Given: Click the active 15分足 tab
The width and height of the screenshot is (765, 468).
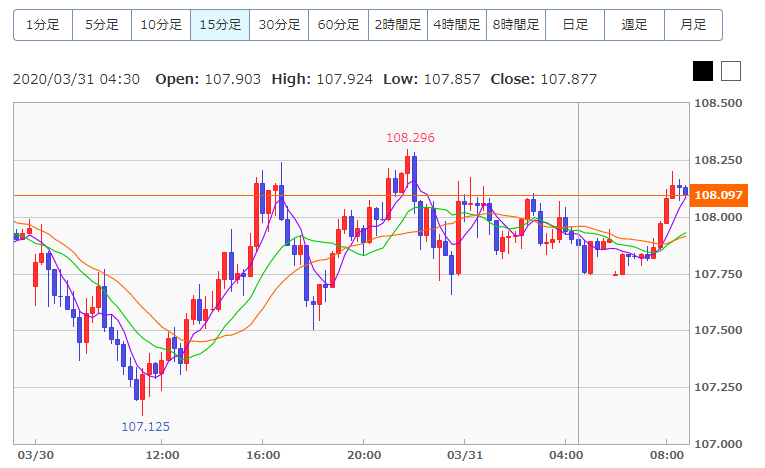Looking at the screenshot, I should (x=220, y=25).
